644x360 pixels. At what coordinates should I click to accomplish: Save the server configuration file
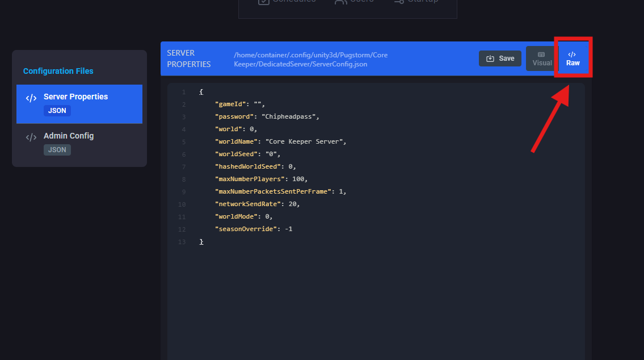(x=500, y=58)
